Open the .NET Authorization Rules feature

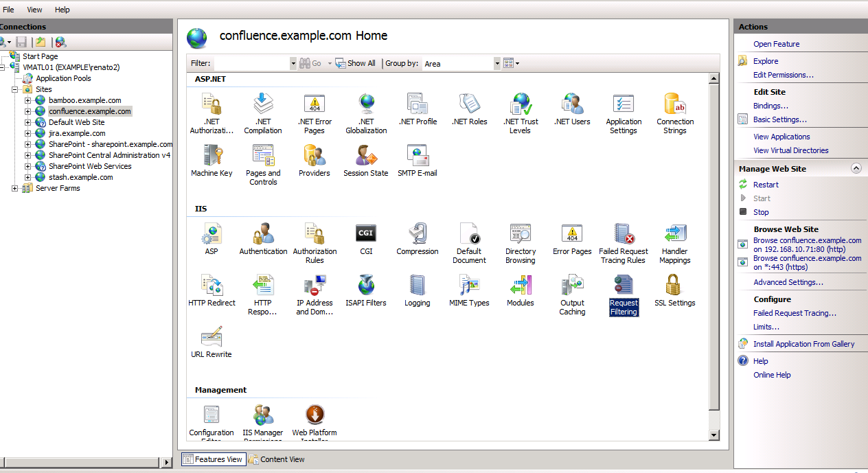click(x=212, y=113)
